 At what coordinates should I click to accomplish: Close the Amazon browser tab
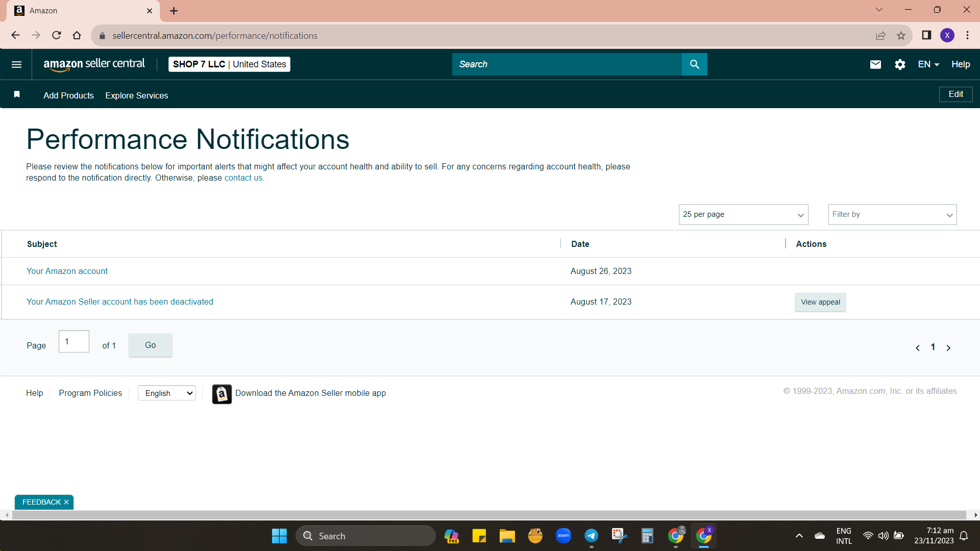(x=150, y=11)
